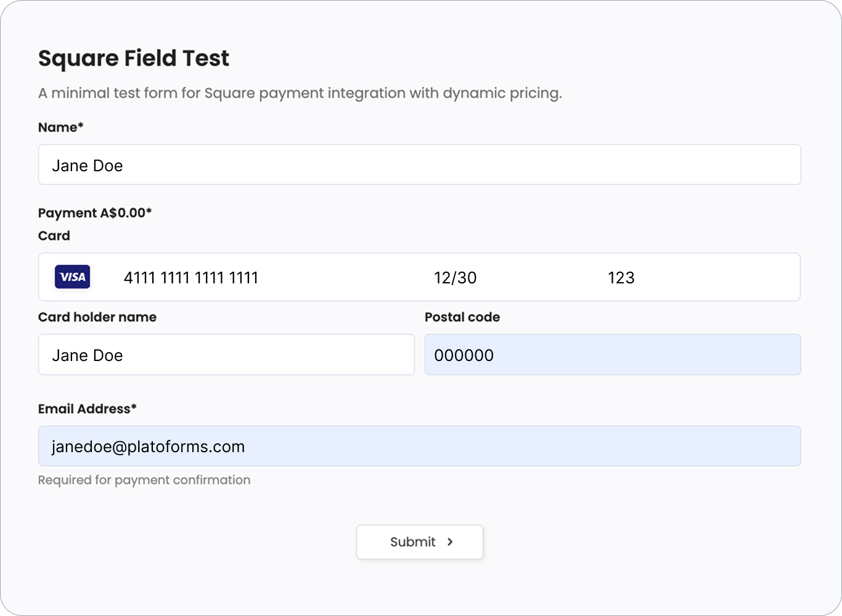
Task: Focus the Card holder name field
Action: tap(226, 355)
